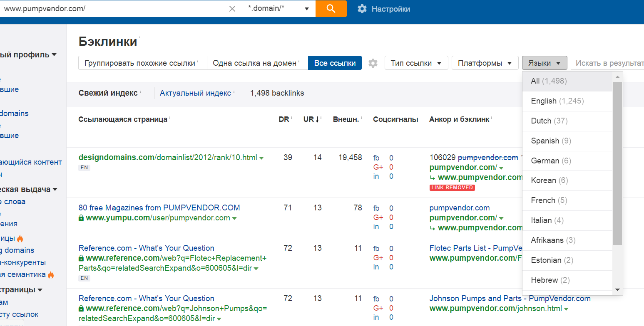Click the G+ icon on the yumpu.com row
The width and height of the screenshot is (644, 326).
click(x=378, y=217)
